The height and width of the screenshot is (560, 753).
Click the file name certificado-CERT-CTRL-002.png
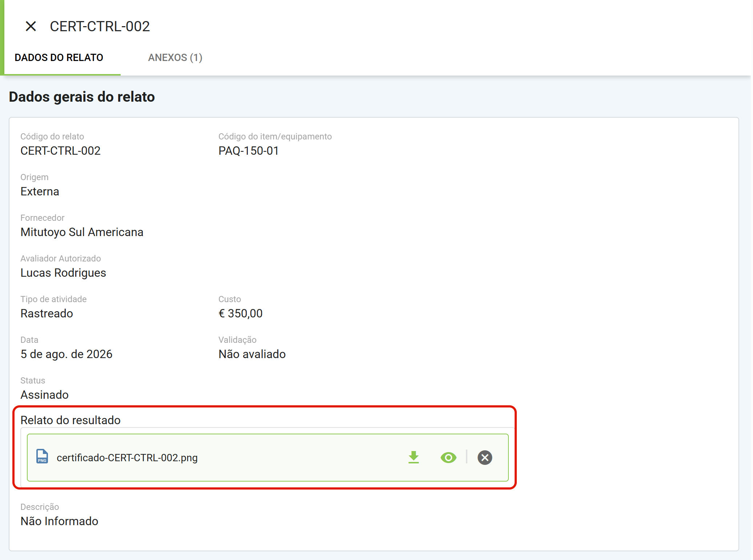pyautogui.click(x=127, y=458)
